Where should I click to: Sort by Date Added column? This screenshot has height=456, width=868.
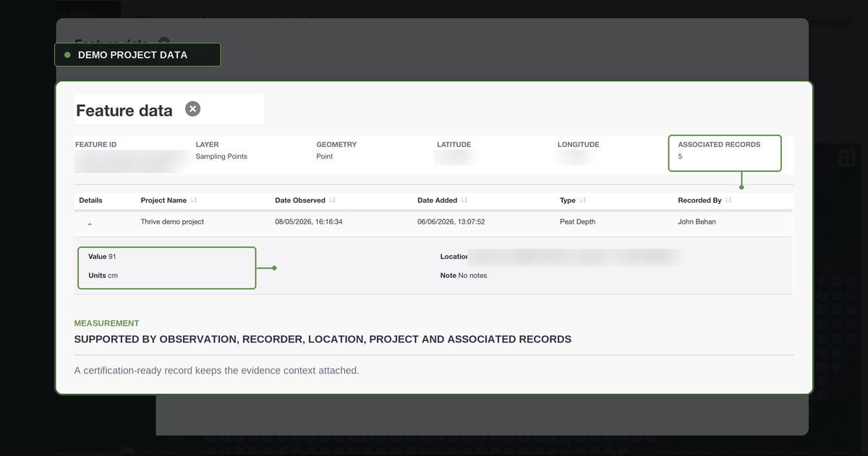pyautogui.click(x=464, y=200)
